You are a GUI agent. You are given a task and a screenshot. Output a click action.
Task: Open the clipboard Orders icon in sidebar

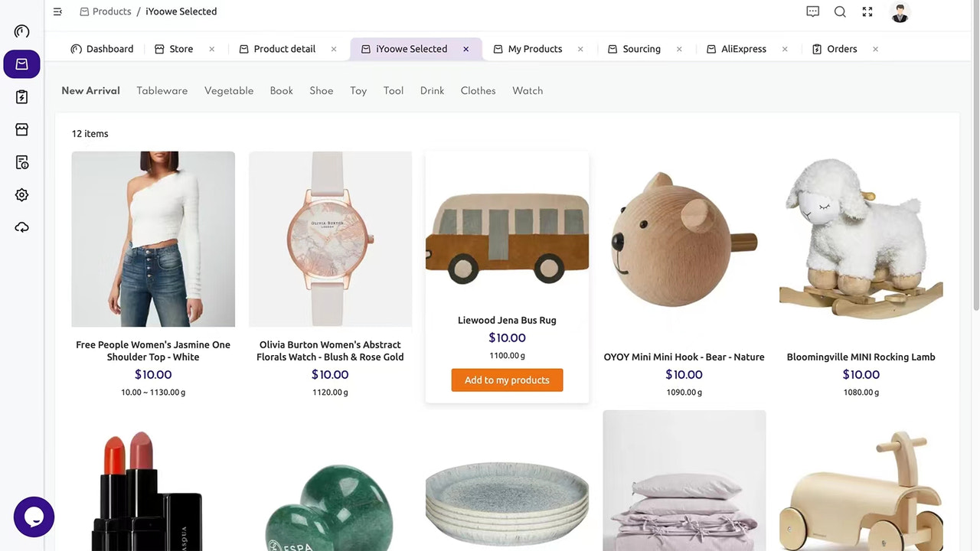tap(21, 96)
